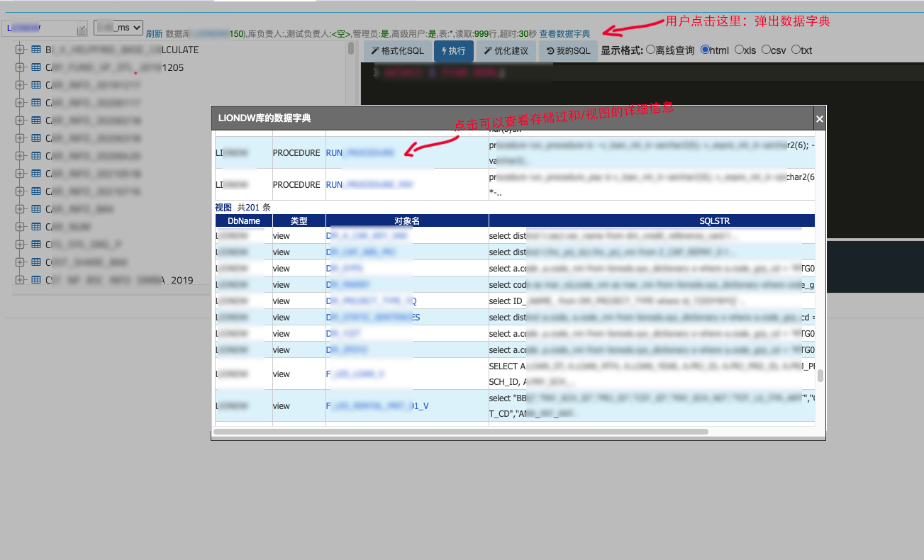Click SQLSTR cell starting 'SELECT A'
This screenshot has height=560, width=924.
(x=652, y=374)
